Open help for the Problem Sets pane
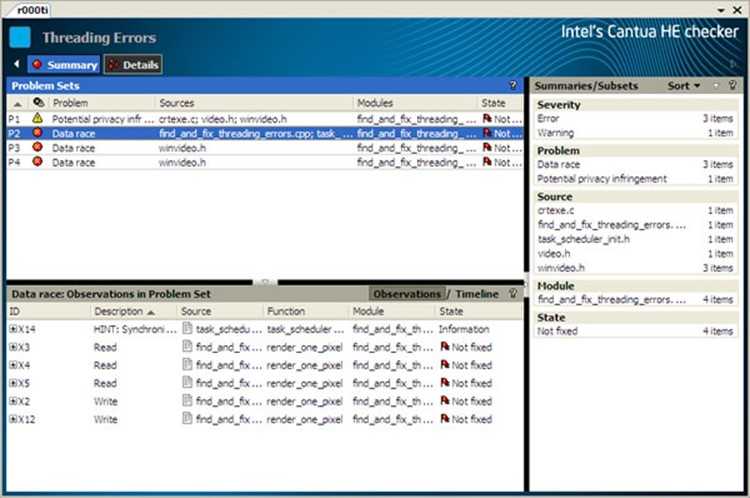This screenshot has height=498, width=750. coord(513,85)
